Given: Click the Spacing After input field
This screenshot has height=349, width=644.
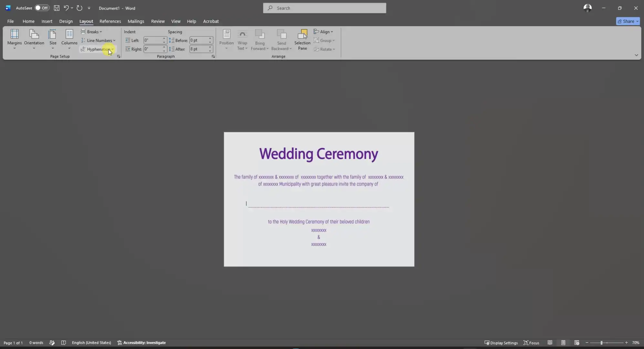Looking at the screenshot, I should (x=198, y=49).
